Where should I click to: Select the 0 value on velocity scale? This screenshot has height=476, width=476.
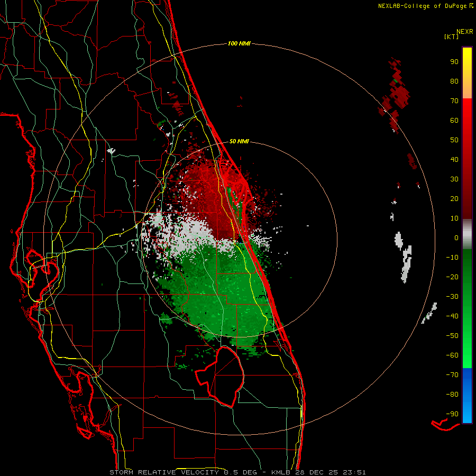pyautogui.click(x=456, y=238)
